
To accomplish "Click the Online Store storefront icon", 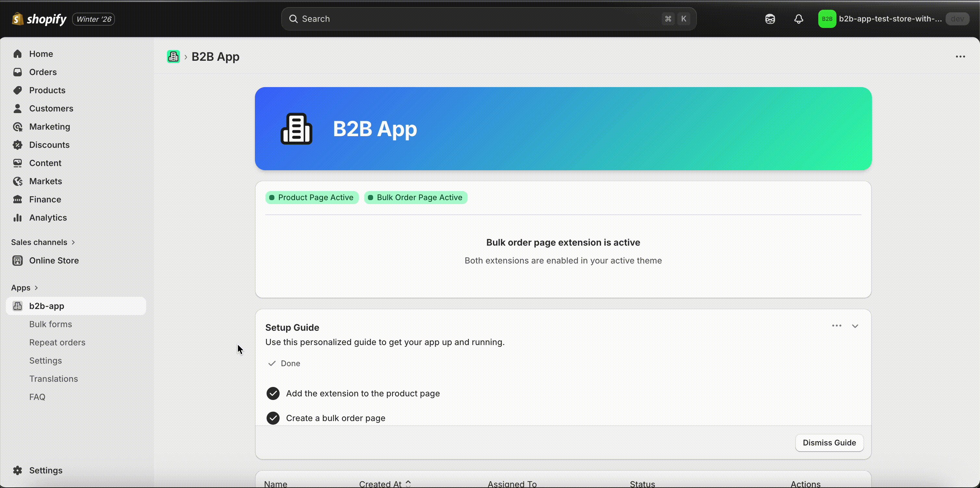I will coord(18,261).
